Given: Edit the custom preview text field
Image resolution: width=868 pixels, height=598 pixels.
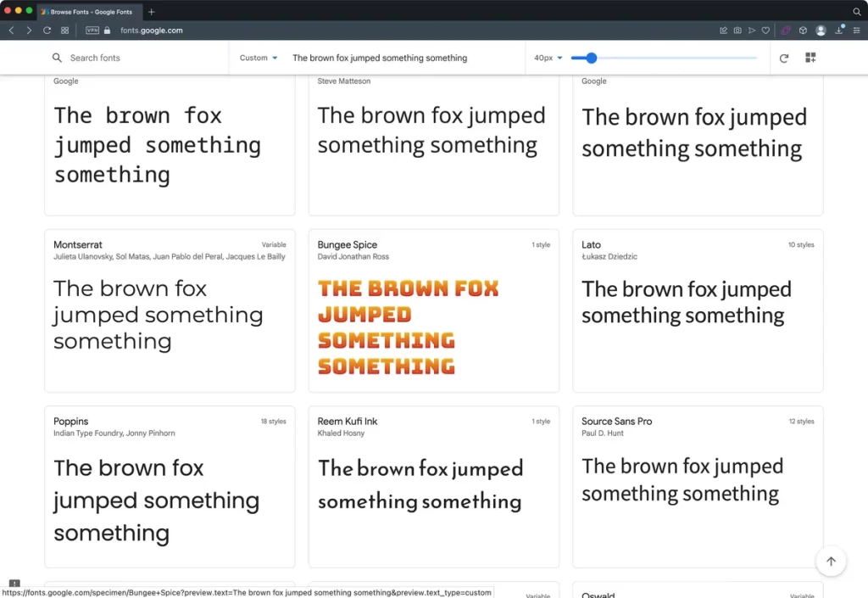Looking at the screenshot, I should (x=380, y=58).
